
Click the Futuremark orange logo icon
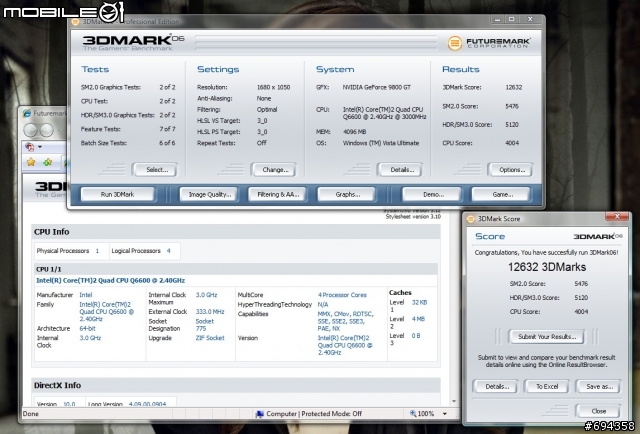coord(455,43)
